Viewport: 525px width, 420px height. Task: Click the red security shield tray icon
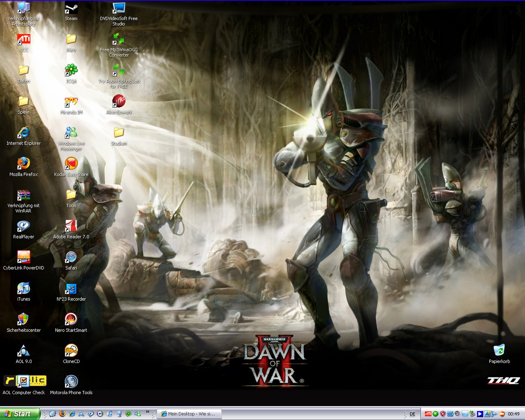pos(442,414)
